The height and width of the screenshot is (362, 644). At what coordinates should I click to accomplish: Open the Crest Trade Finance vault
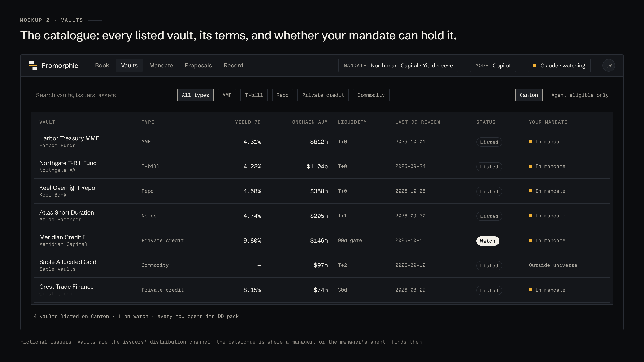point(322,290)
